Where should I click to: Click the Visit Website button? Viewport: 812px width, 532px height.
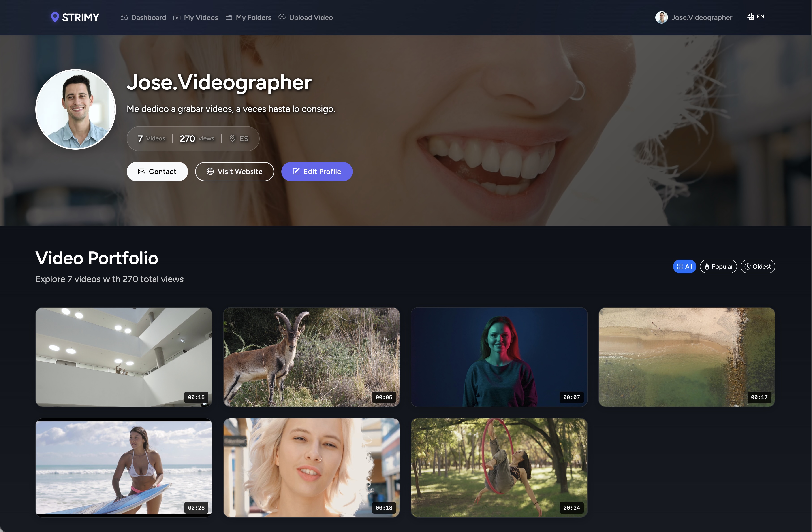tap(234, 172)
